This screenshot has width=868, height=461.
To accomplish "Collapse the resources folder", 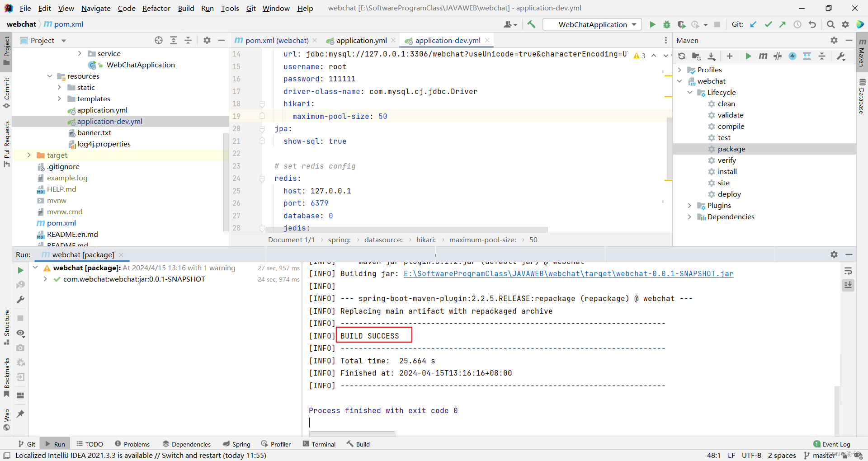I will pos(50,76).
